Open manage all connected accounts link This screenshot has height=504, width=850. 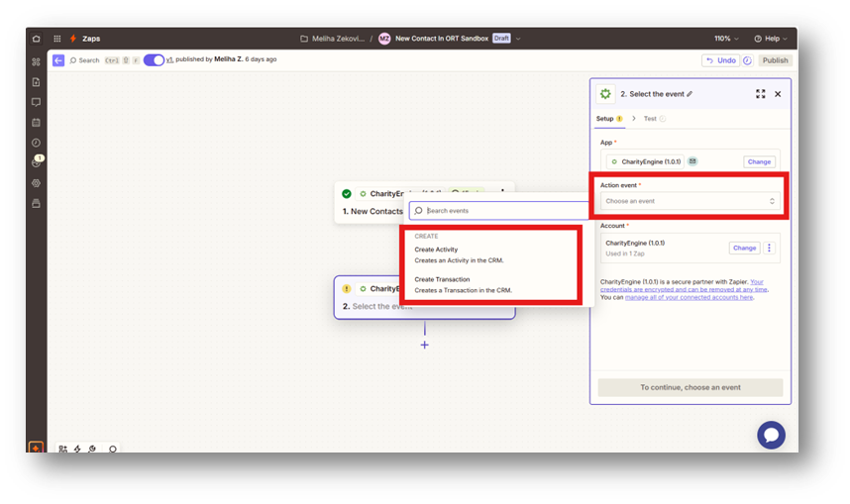(x=689, y=297)
